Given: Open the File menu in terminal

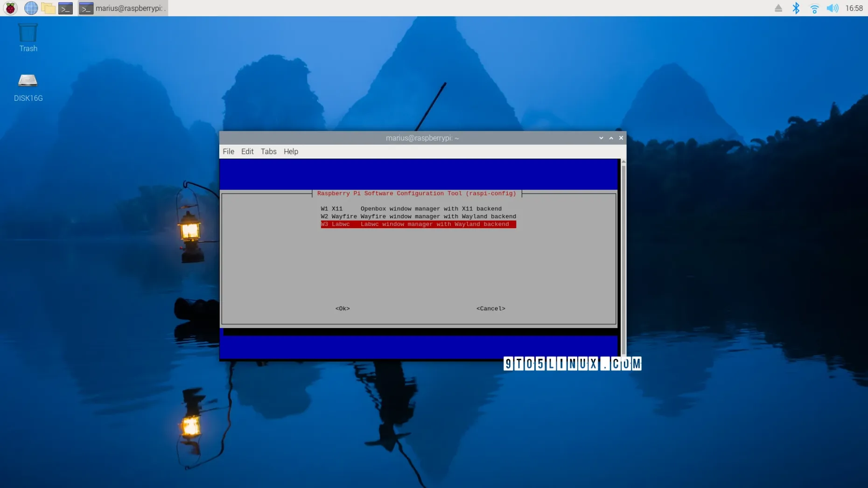Looking at the screenshot, I should click(228, 151).
